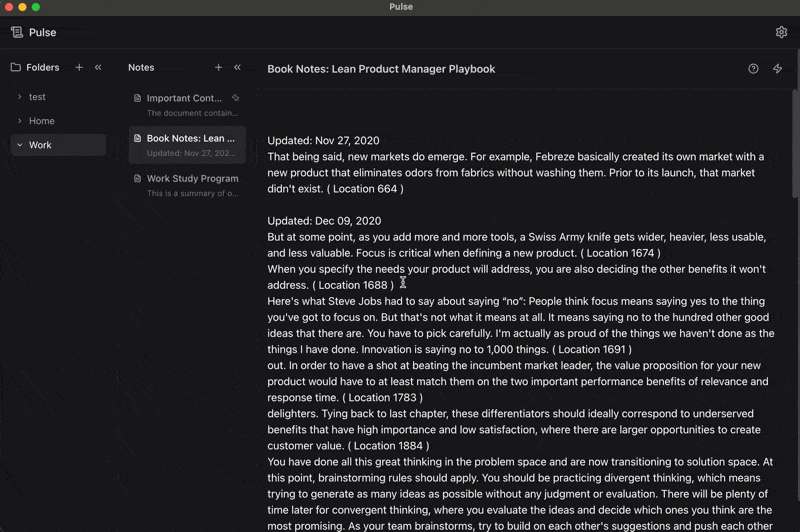Create a new note with plus icon
The image size is (800, 532).
(x=218, y=68)
